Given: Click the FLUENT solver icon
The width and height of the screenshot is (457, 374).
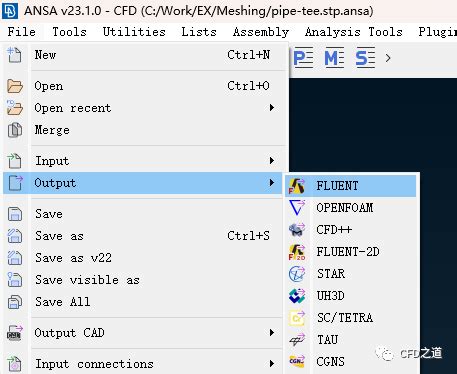Looking at the screenshot, I should pos(297,186).
